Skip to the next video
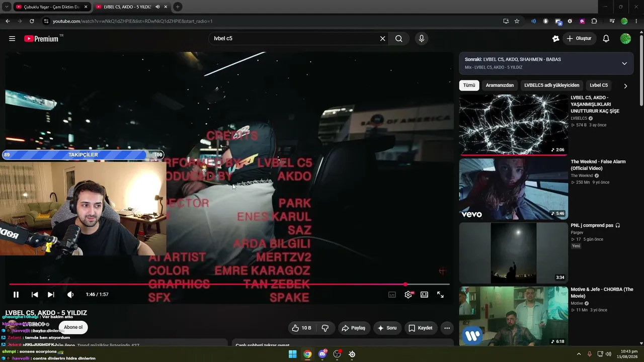 (x=51, y=295)
